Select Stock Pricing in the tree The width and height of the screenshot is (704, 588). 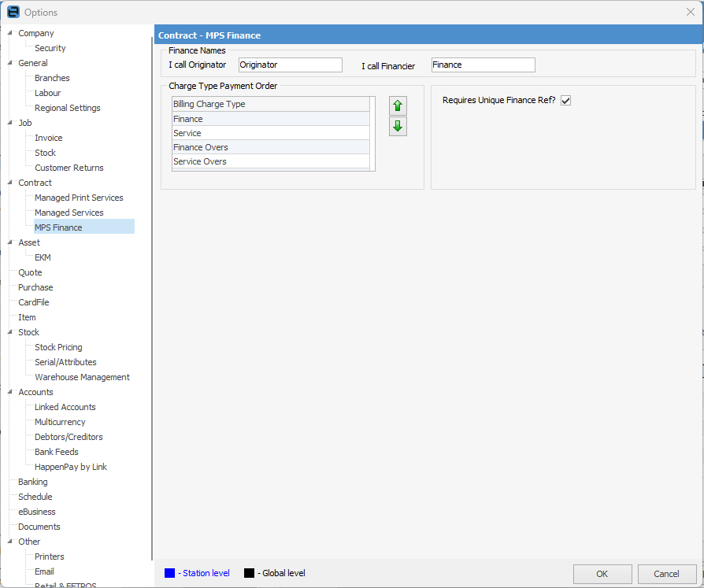[58, 347]
